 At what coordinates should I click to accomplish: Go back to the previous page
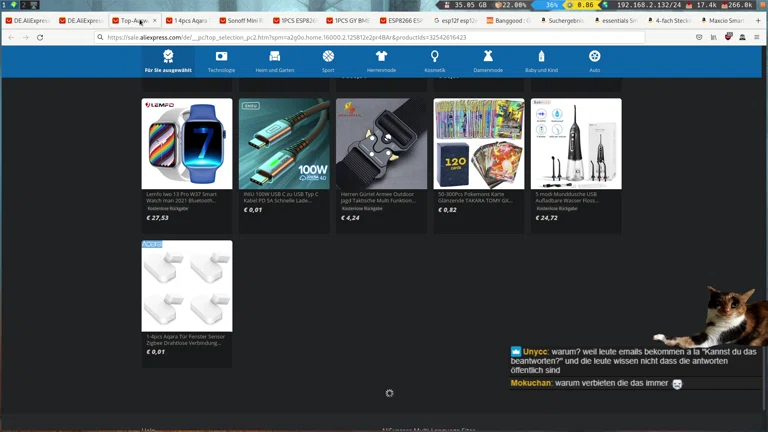point(11,37)
